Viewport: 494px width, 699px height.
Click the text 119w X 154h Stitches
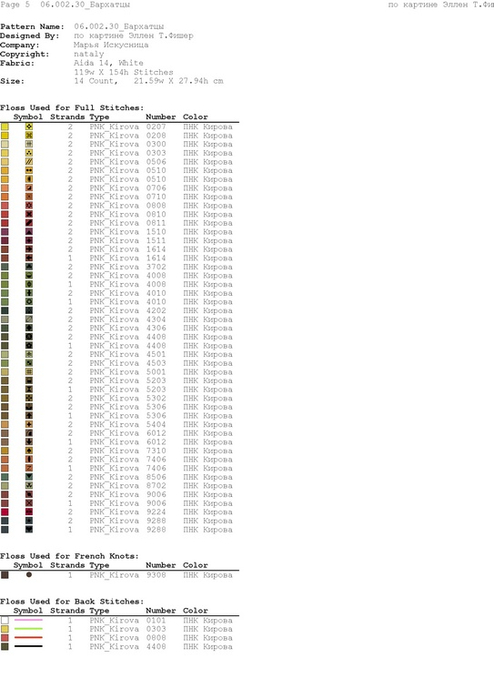(x=124, y=72)
